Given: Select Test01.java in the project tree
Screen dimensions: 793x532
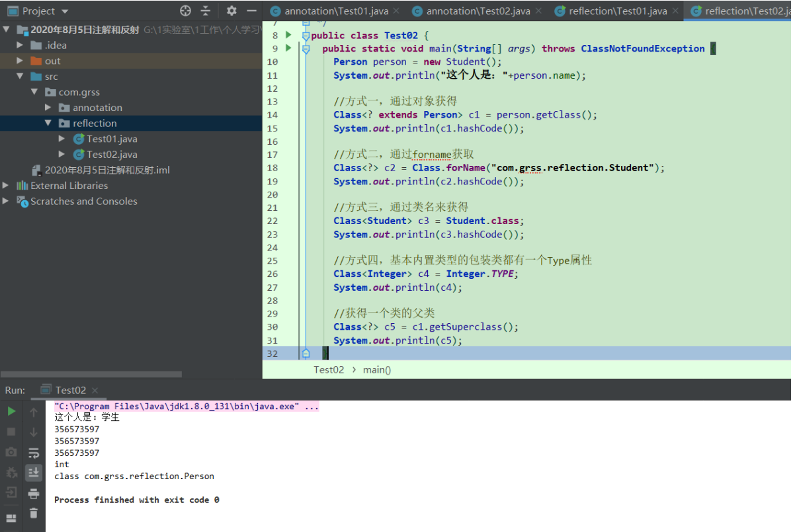Looking at the screenshot, I should [x=112, y=138].
